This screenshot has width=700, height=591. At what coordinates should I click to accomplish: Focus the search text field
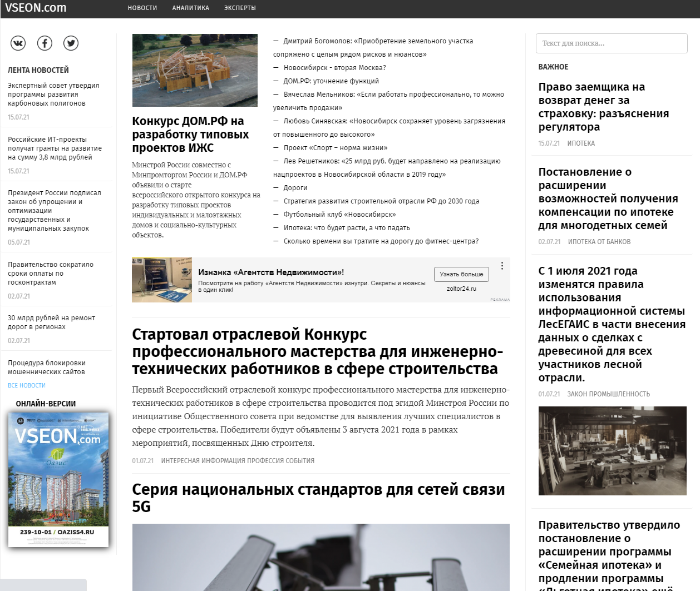point(612,43)
